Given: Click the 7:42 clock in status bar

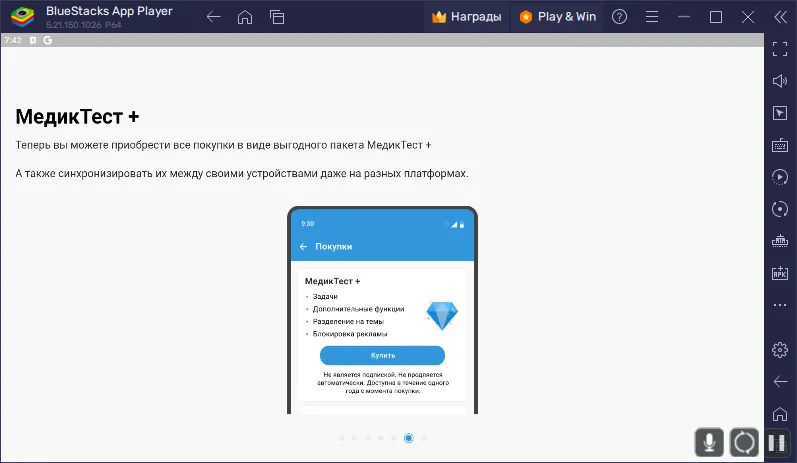Looking at the screenshot, I should pyautogui.click(x=13, y=40).
